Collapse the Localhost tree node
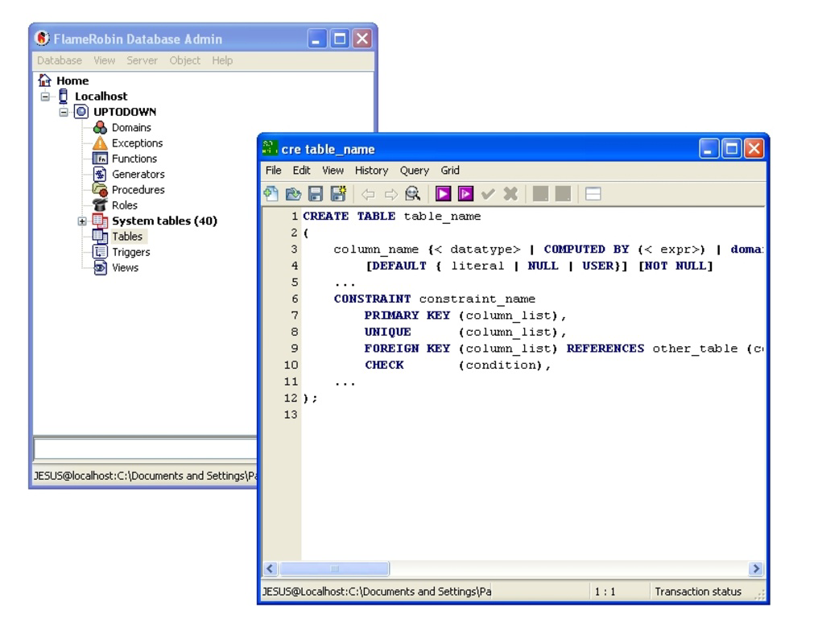Screen dimensions: 814x644 click(x=44, y=97)
